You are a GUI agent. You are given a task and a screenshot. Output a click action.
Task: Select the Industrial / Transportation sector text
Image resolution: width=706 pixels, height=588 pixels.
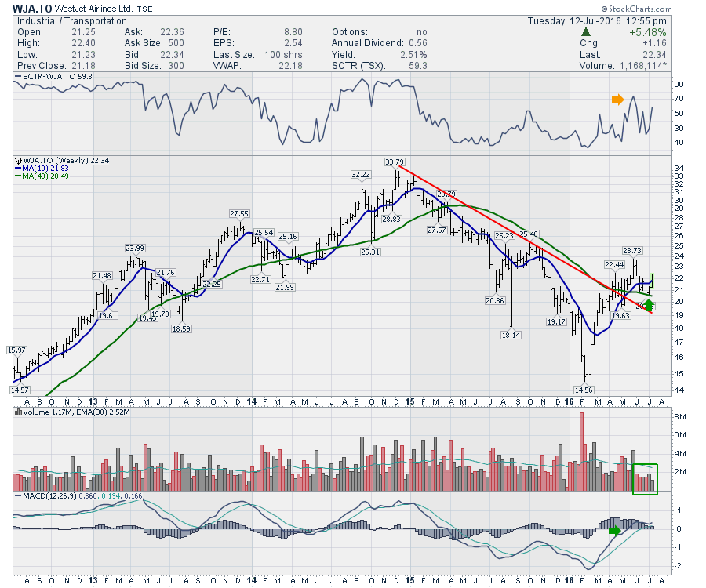pyautogui.click(x=72, y=21)
